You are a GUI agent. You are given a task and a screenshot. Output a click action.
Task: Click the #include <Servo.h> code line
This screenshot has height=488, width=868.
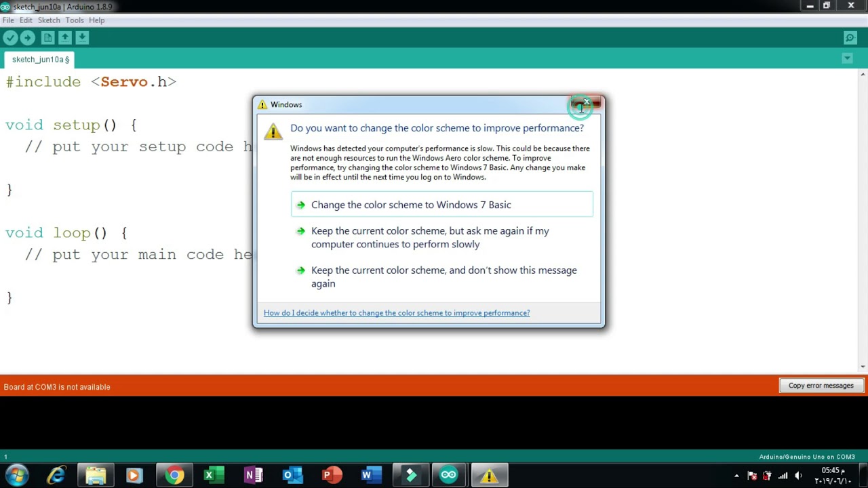point(91,82)
